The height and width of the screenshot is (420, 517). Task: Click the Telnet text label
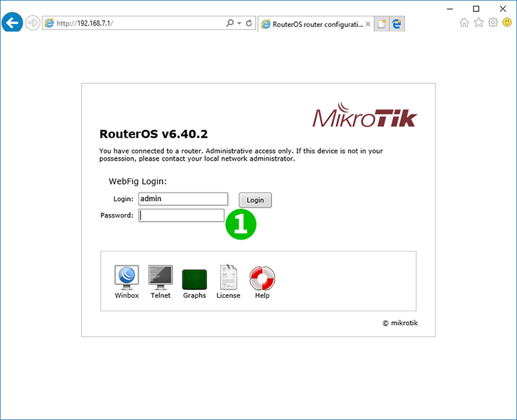pyautogui.click(x=160, y=296)
